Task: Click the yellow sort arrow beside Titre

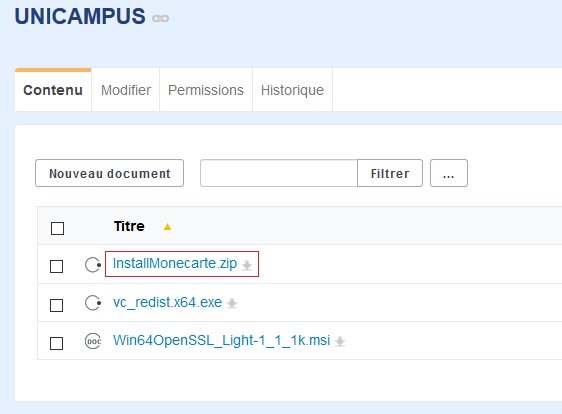Action: pos(167,227)
